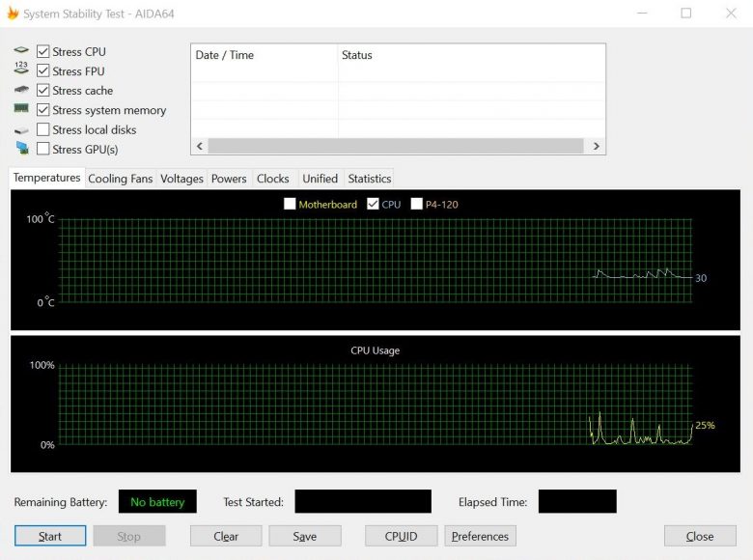
Task: Click the Remaining Battery label
Action: tap(61, 502)
